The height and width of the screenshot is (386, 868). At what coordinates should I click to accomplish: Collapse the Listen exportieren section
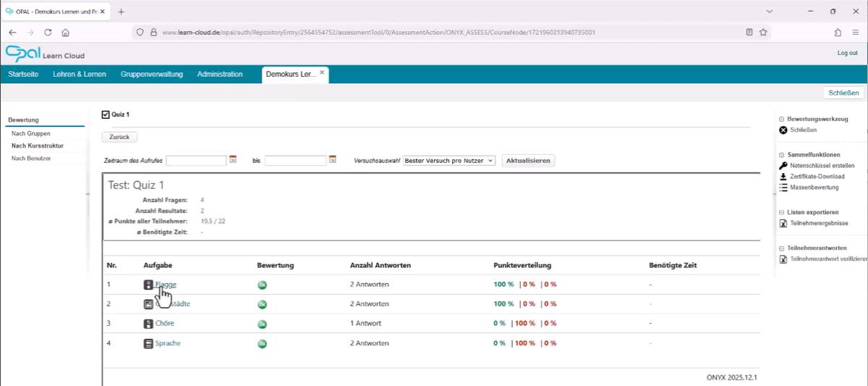[781, 212]
